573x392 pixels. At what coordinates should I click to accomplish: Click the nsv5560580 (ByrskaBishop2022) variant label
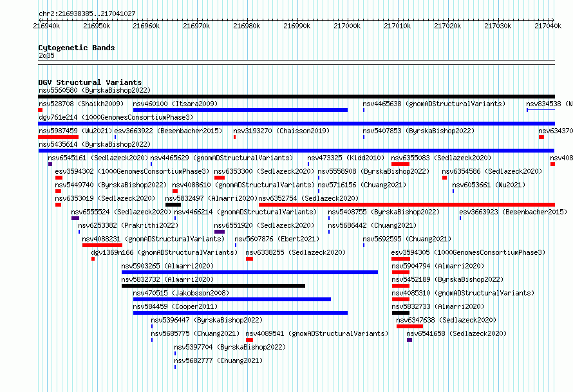(x=95, y=90)
